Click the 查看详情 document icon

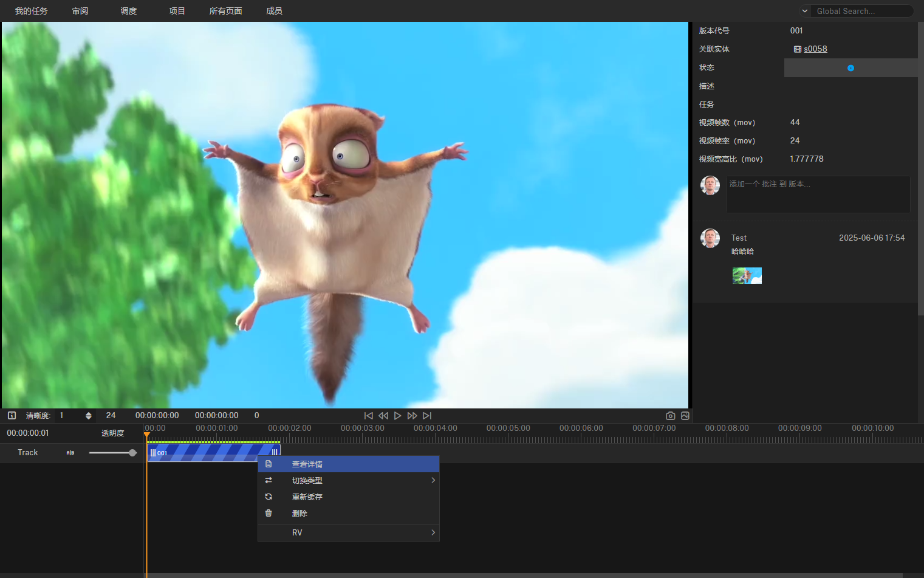269,464
